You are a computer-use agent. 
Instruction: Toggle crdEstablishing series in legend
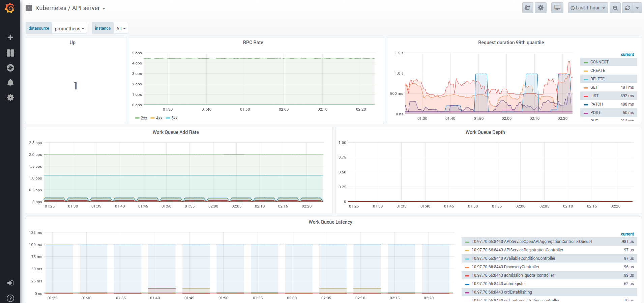[502, 292]
